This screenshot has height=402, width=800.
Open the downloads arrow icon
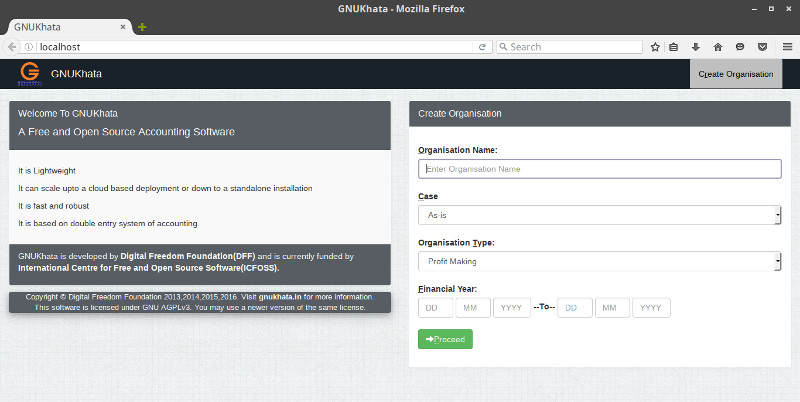pyautogui.click(x=695, y=47)
